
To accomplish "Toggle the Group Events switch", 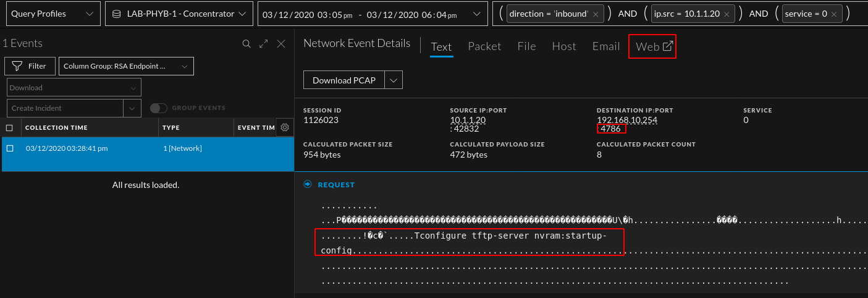I will 159,108.
